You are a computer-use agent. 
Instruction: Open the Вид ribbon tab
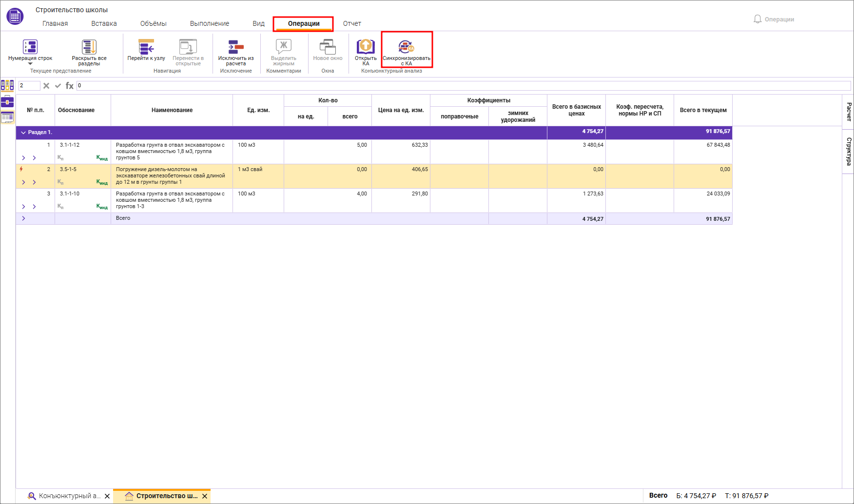[x=258, y=23]
